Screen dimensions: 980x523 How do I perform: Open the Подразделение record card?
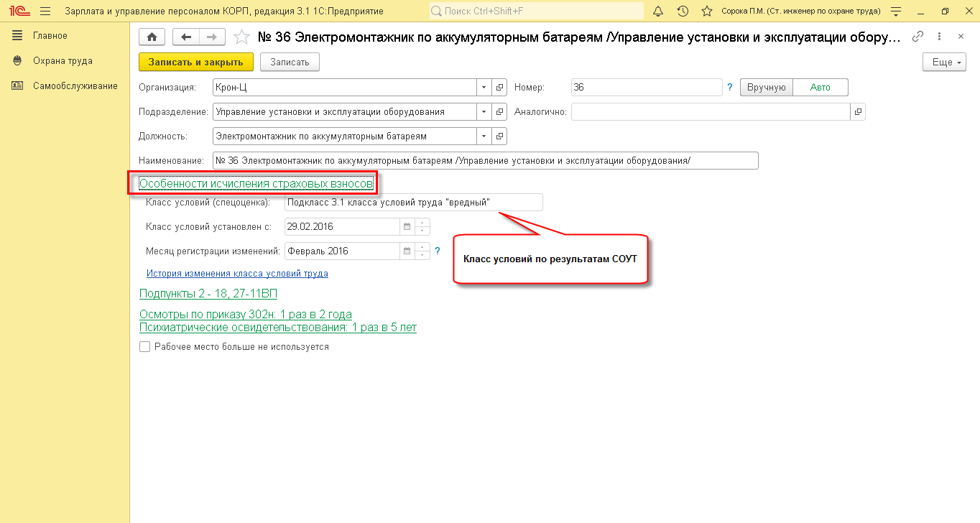(501, 112)
